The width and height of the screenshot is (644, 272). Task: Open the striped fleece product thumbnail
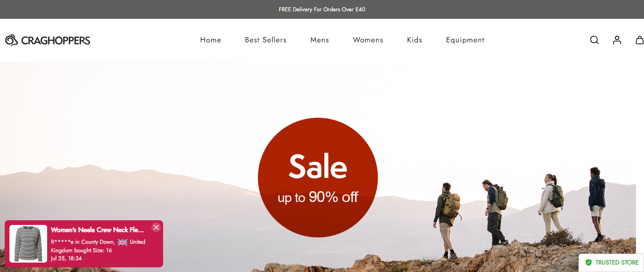point(28,244)
